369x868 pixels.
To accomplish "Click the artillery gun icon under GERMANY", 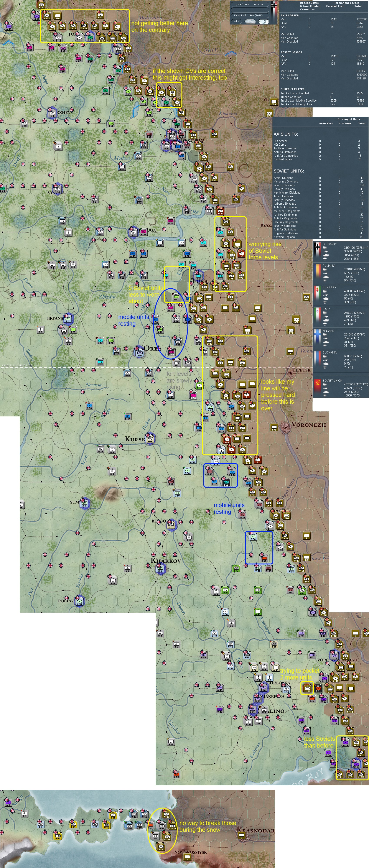I will click(x=325, y=251).
